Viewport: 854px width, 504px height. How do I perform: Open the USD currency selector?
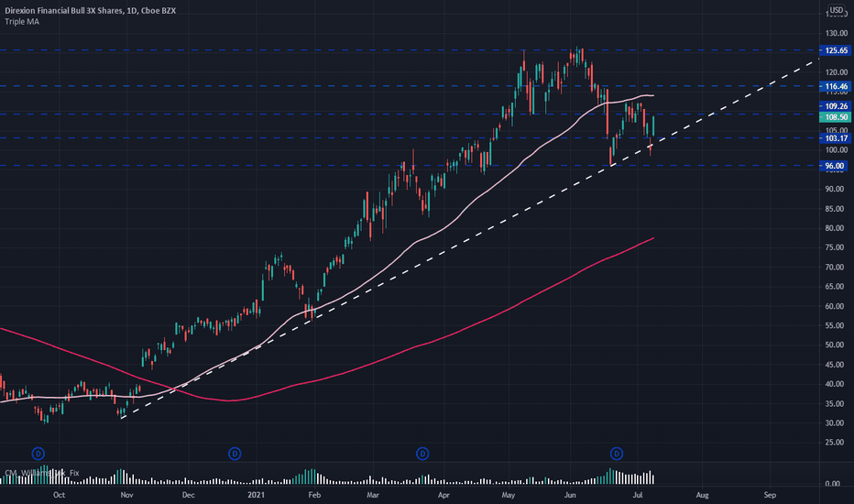pos(836,10)
